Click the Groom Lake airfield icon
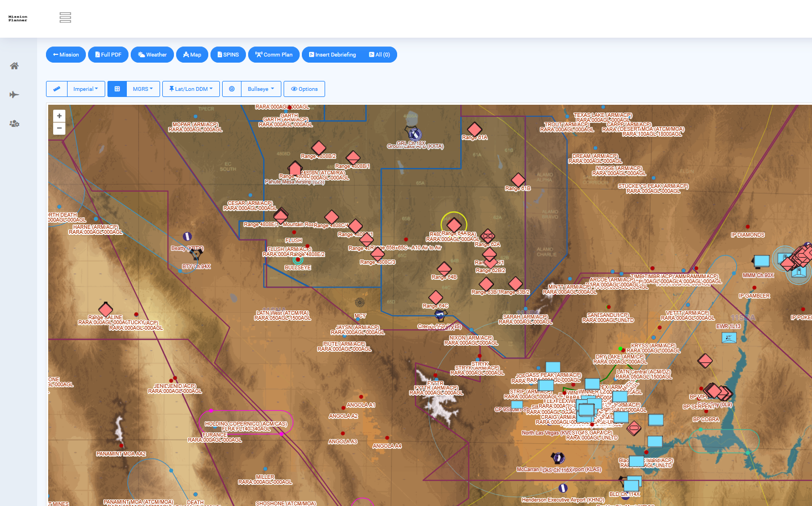The image size is (812, 506). (x=414, y=134)
